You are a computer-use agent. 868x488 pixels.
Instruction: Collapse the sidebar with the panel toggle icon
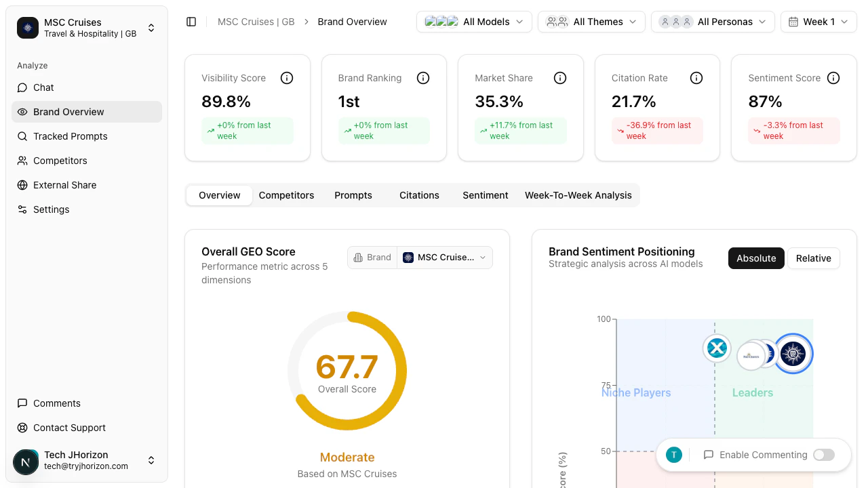(x=191, y=22)
